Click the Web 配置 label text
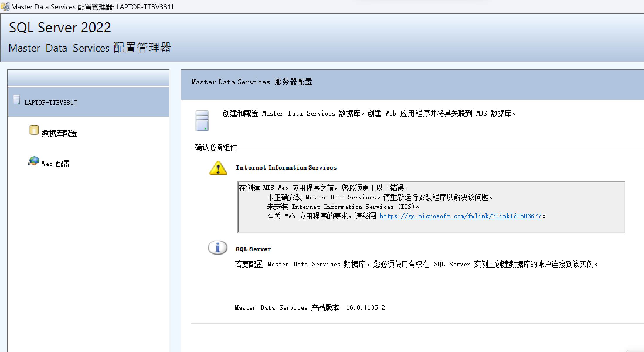The height and width of the screenshot is (352, 644). (x=55, y=163)
